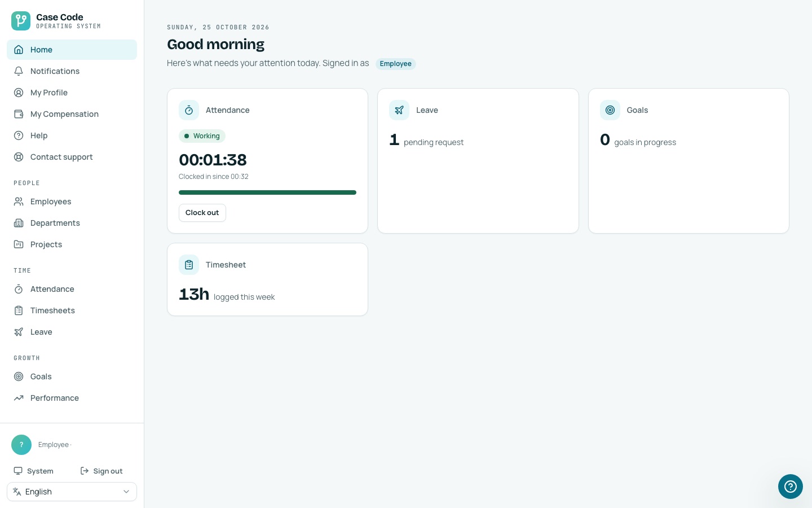Click the My Compensation wallet icon
Screen dimensions: 812x508
(19, 114)
